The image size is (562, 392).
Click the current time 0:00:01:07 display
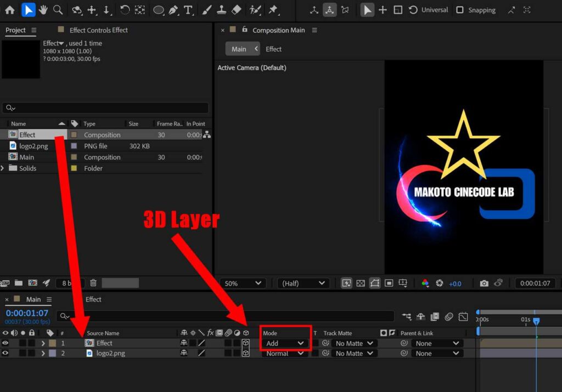click(27, 313)
